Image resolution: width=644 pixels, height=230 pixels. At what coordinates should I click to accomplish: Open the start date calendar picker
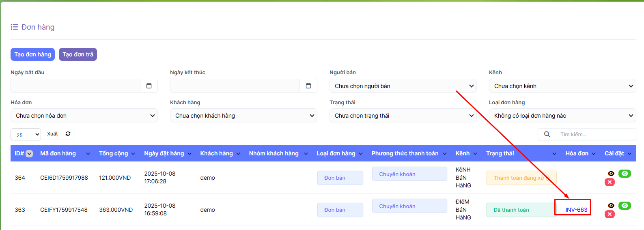click(x=149, y=86)
